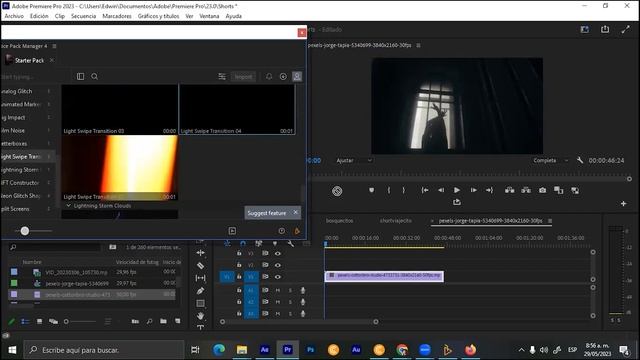Toggle V1 track visibility eye
The image size is (640, 360).
pos(278,277)
